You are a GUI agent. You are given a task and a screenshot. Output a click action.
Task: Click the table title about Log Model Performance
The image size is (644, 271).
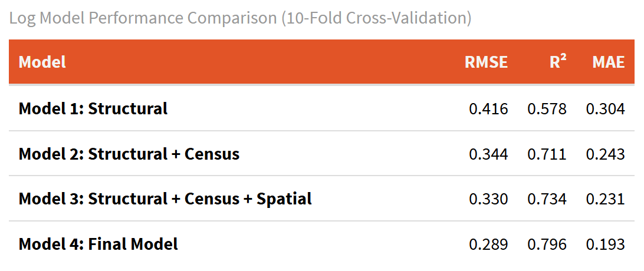click(x=240, y=18)
